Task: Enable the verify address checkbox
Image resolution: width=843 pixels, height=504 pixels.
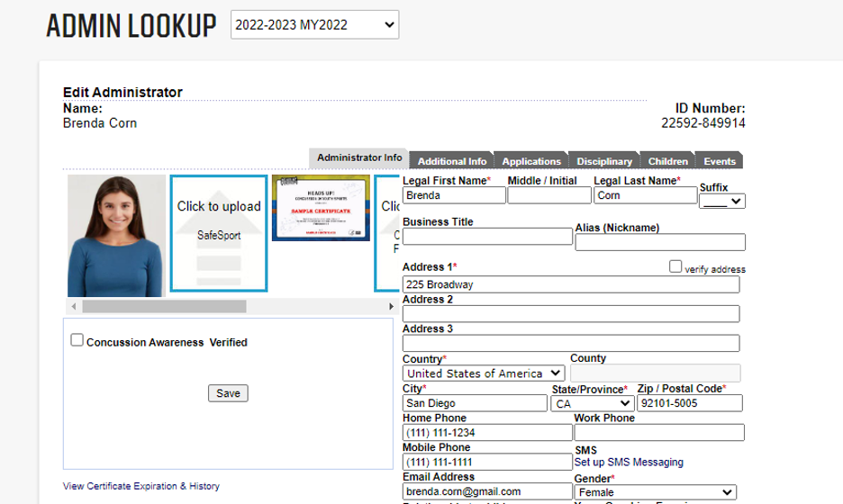Action: point(675,267)
